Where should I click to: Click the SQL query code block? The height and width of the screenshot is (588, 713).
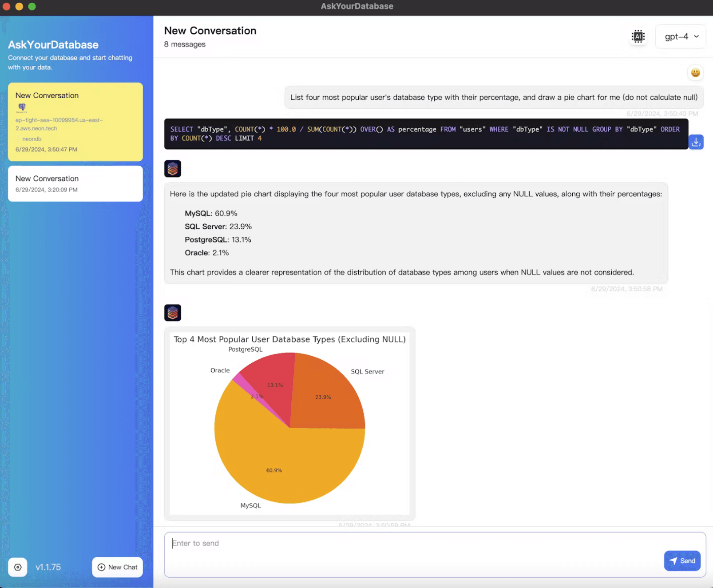[425, 134]
